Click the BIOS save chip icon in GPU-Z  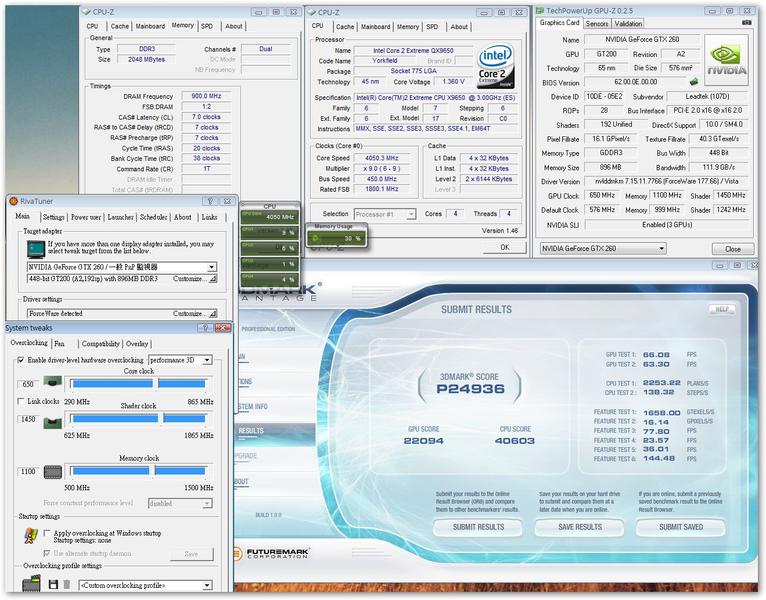coord(694,82)
